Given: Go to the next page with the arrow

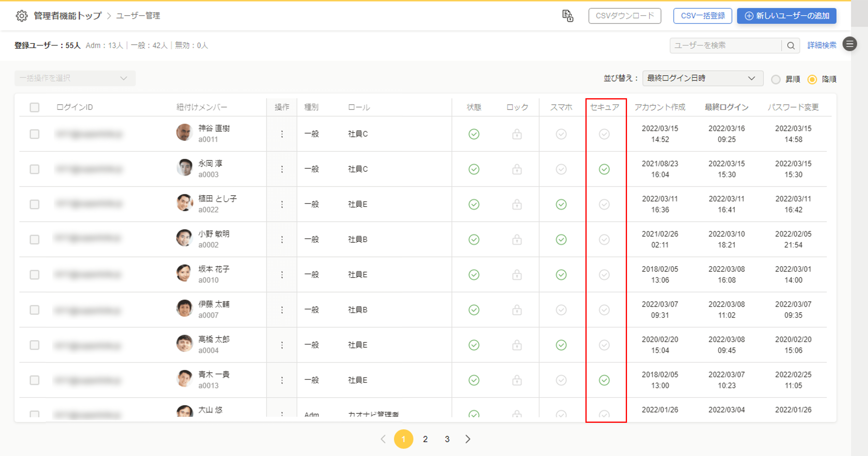Looking at the screenshot, I should [468, 439].
